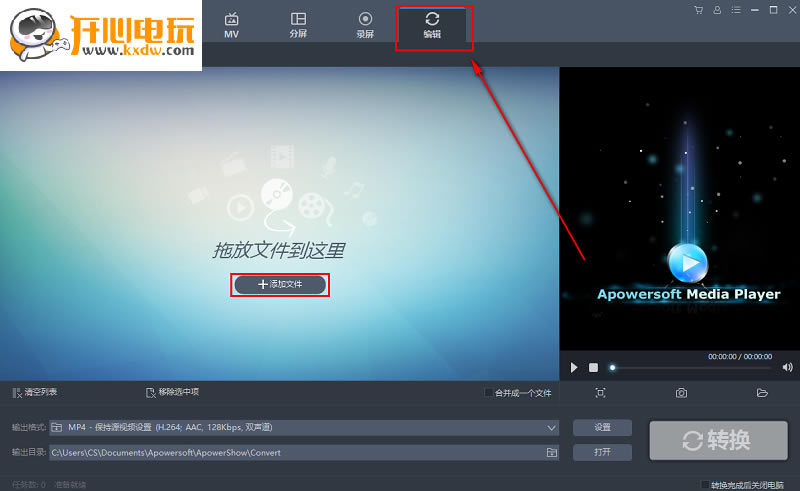Click the 设置 settings button
The width and height of the screenshot is (800, 491).
(x=602, y=427)
